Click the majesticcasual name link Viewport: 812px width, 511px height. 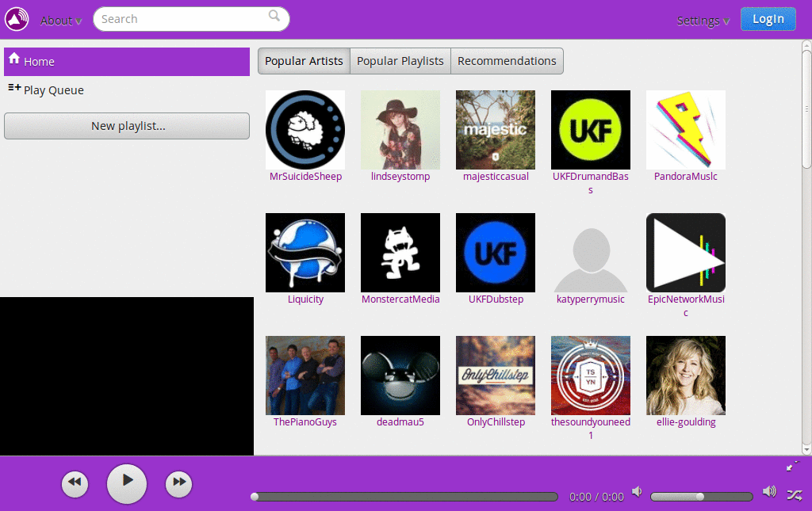(496, 177)
